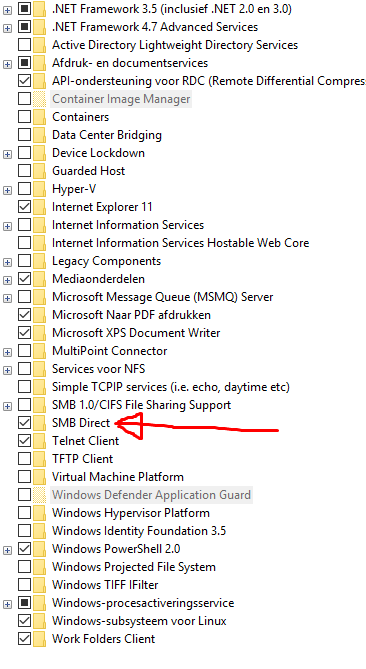The width and height of the screenshot is (366, 669).
Task: Click the folder icon beside Windows Projected File System
Action: point(39,567)
